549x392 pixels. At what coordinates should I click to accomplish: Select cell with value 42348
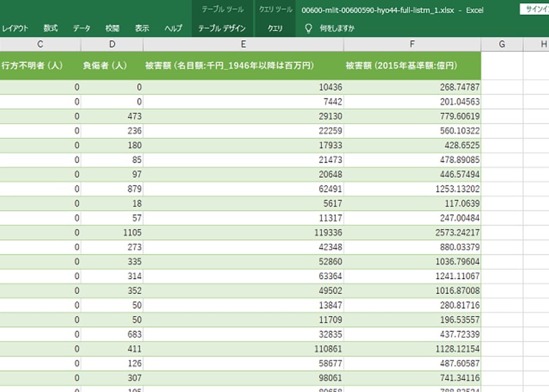(244, 247)
